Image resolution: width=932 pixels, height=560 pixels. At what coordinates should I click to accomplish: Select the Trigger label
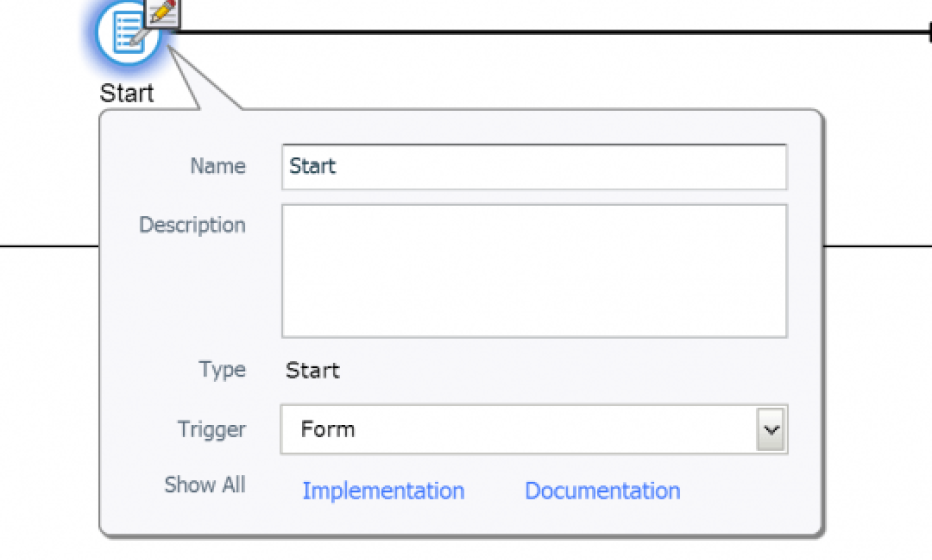(212, 429)
